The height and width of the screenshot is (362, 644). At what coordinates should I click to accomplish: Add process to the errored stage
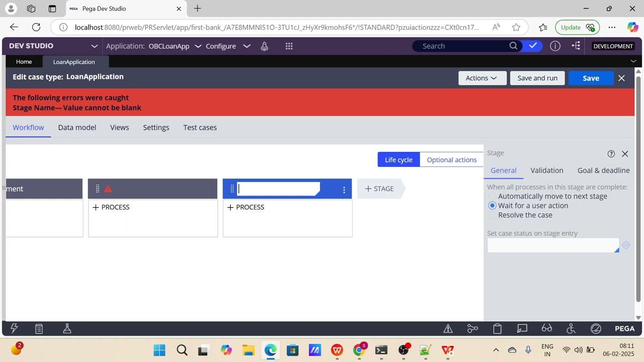[111, 207]
